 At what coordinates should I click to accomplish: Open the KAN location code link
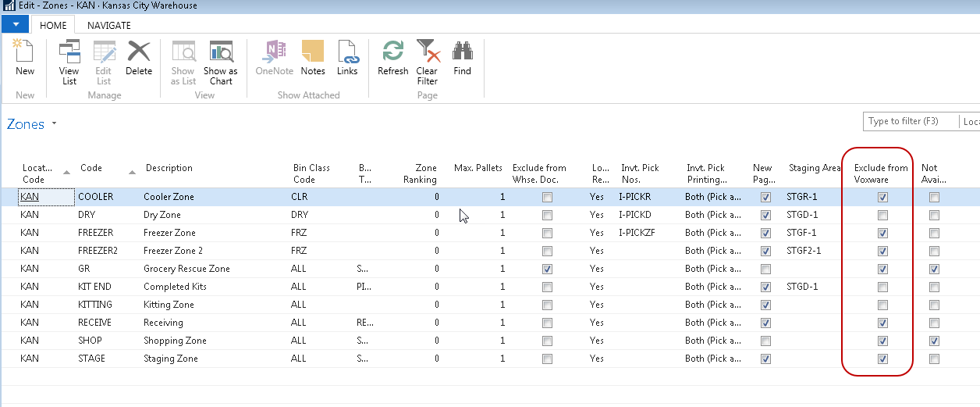tap(30, 197)
